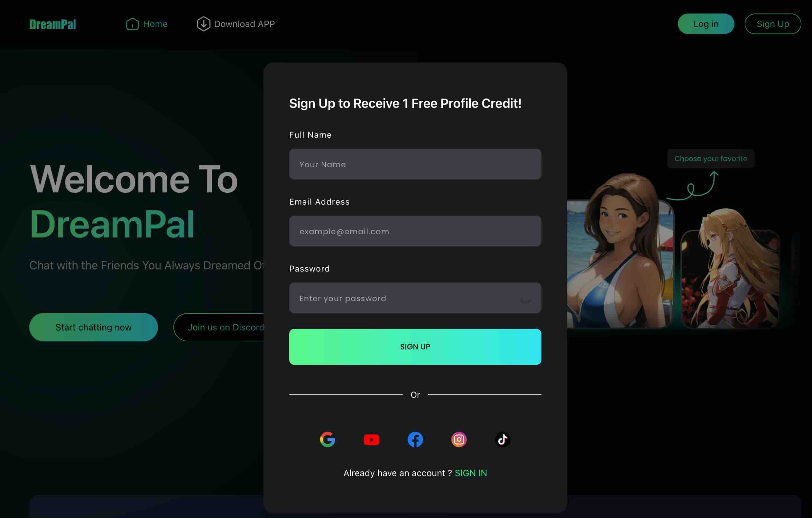
Task: Click the SIGN UP button
Action: pyautogui.click(x=415, y=346)
